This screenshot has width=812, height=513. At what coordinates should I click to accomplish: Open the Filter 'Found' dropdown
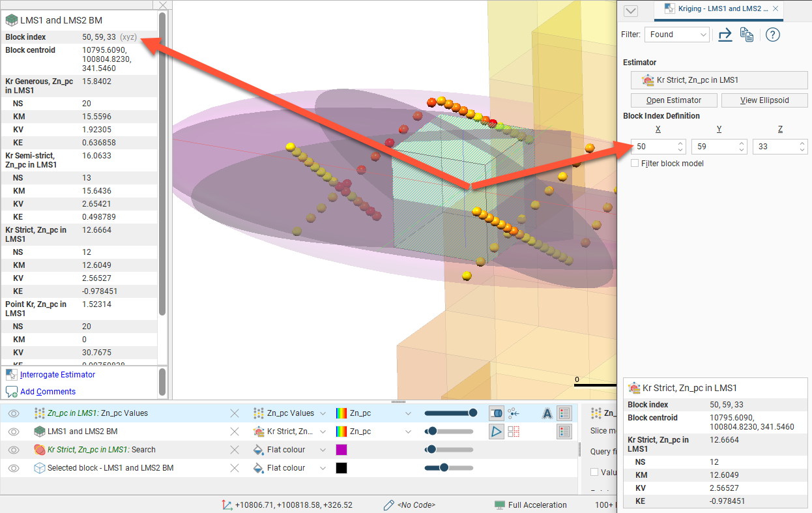676,35
